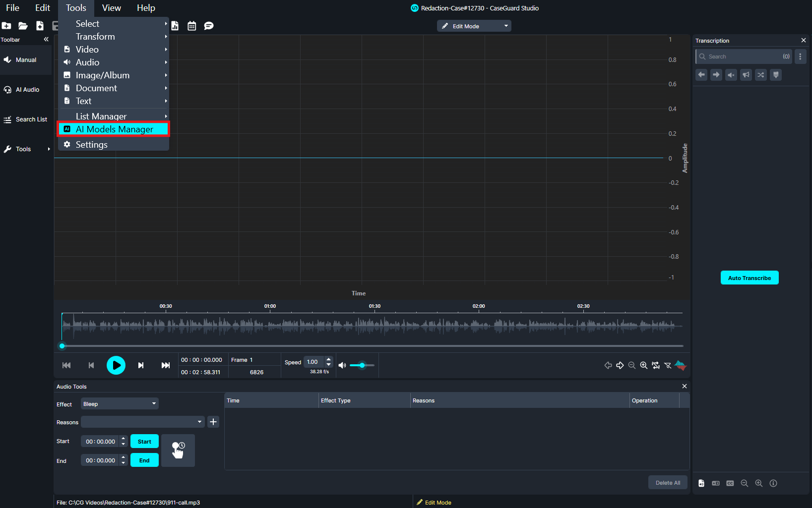Open the Settings menu entry

(x=91, y=145)
